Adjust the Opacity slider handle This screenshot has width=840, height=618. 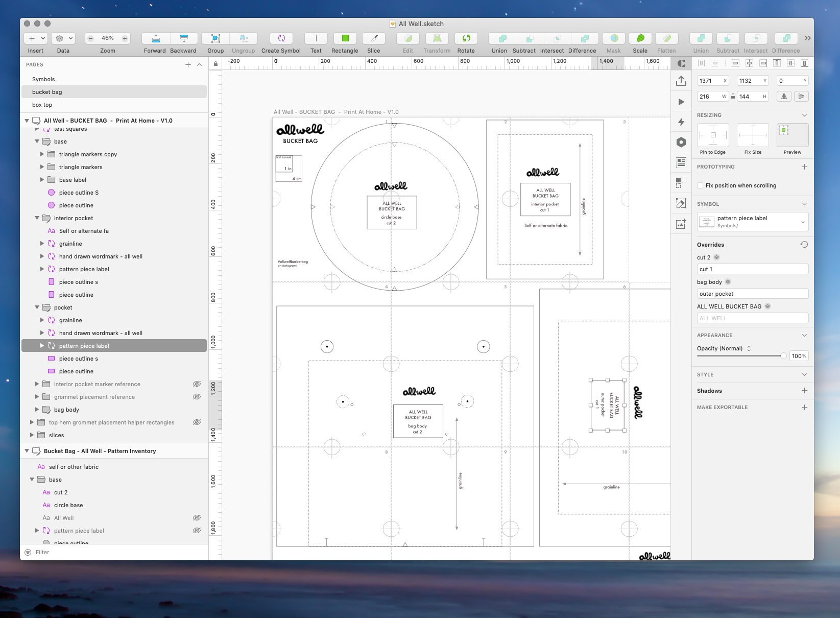pos(783,356)
